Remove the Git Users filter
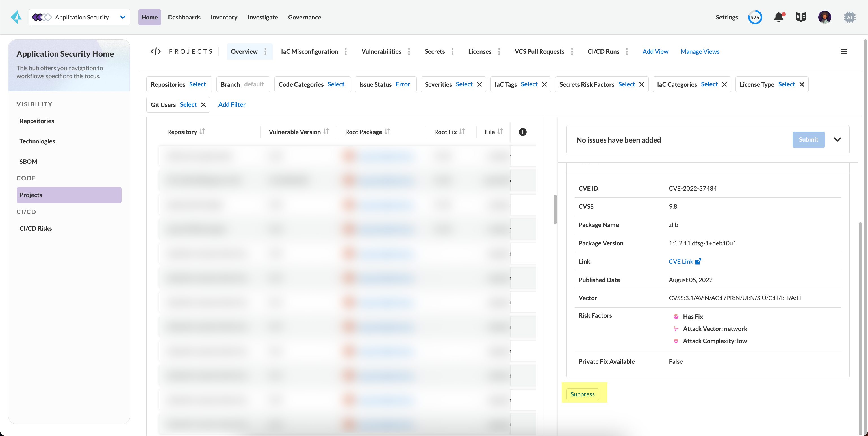This screenshot has width=868, height=436. 203,105
